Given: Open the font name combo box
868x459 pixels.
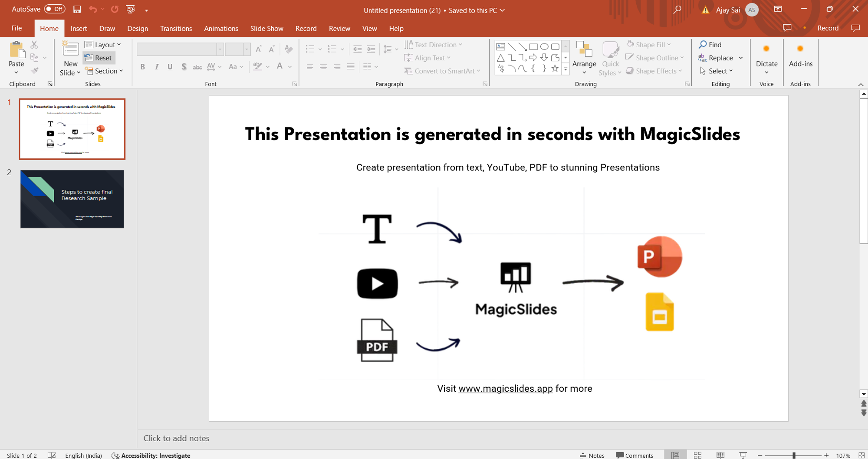Looking at the screenshot, I should 180,49.
